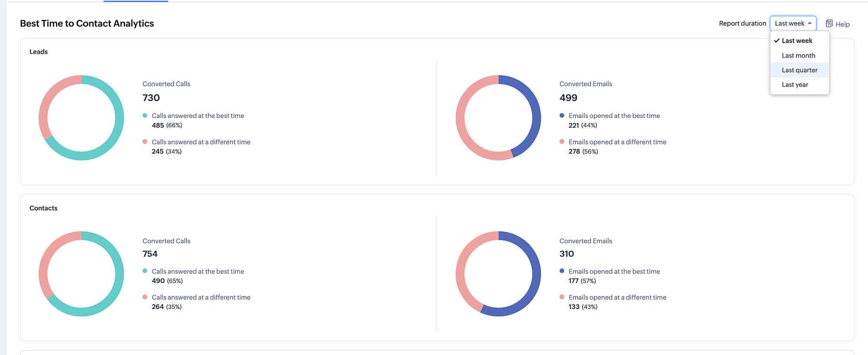Select the checked Last week option
The image size is (868, 355).
click(797, 41)
